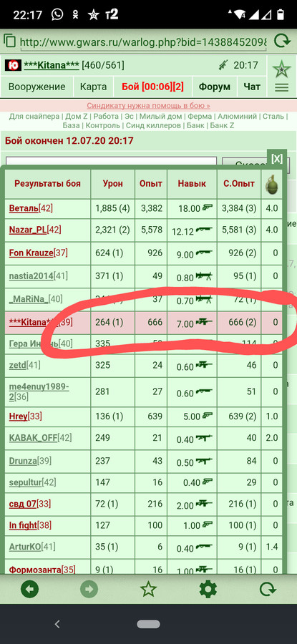Open the Чат tab

coord(252,87)
